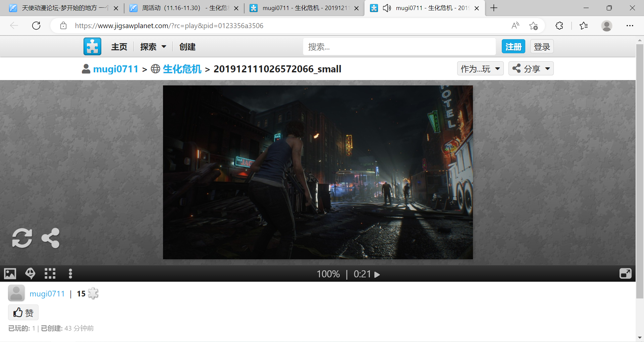Click the user icon beside mugi0711 breadcrumb
The height and width of the screenshot is (342, 644).
(86, 69)
